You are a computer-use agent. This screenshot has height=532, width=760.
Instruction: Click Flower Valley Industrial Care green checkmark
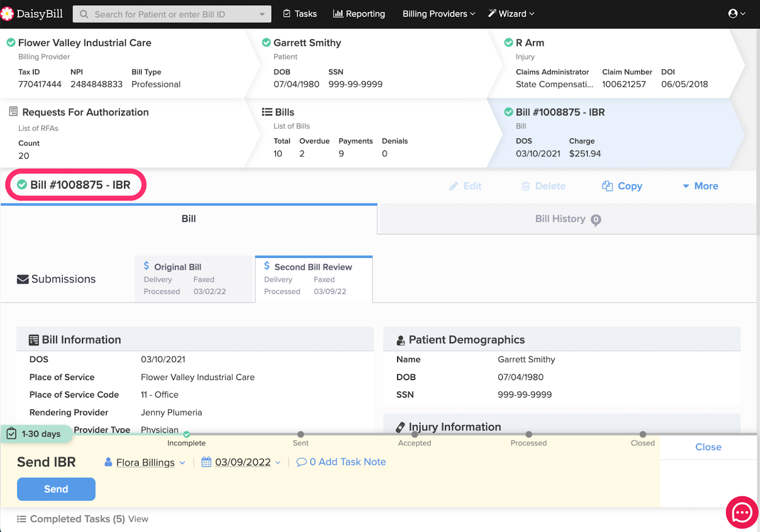(11, 43)
